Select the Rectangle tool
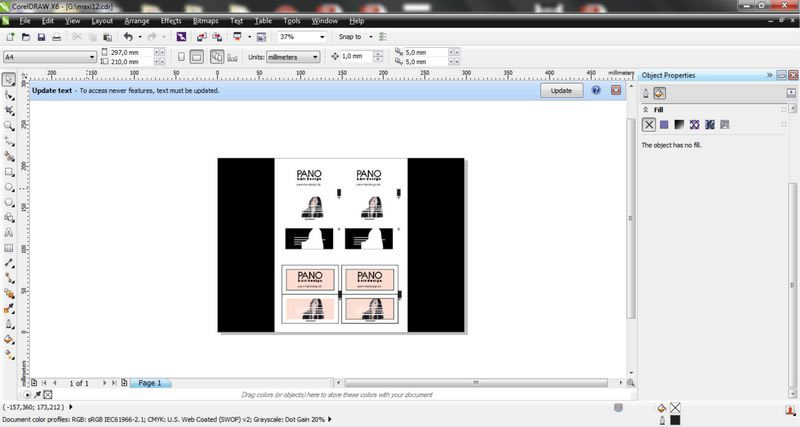Image resolution: width=800 pixels, height=427 pixels. coord(9,172)
